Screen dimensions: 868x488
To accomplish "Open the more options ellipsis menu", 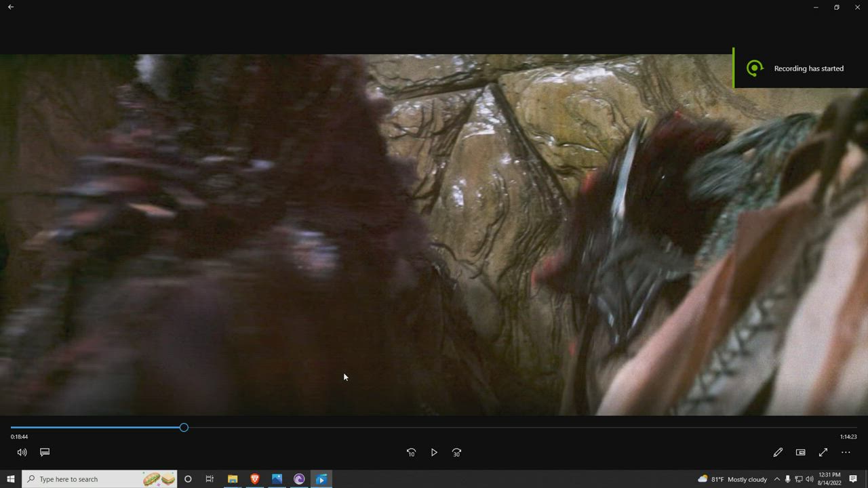I will 846,452.
